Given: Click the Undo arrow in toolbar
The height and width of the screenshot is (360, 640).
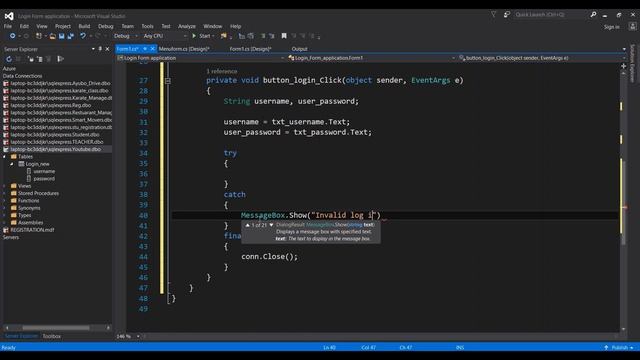Looking at the screenshot, I should pyautogui.click(x=83, y=36).
